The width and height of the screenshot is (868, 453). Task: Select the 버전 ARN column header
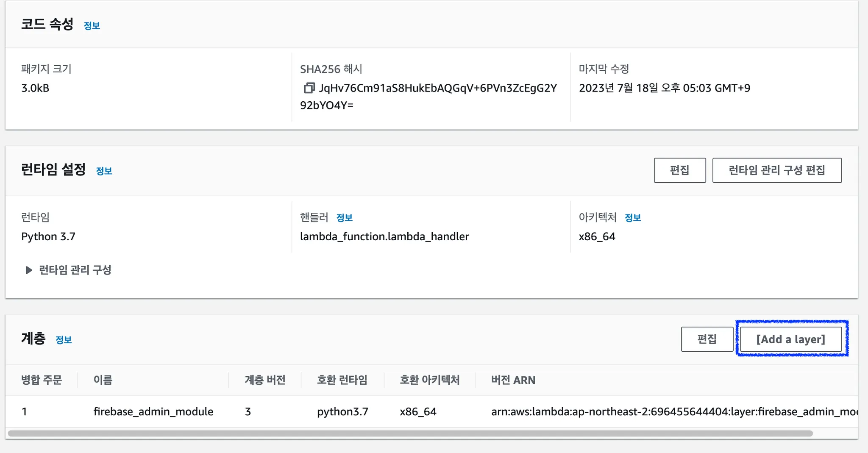tap(513, 380)
